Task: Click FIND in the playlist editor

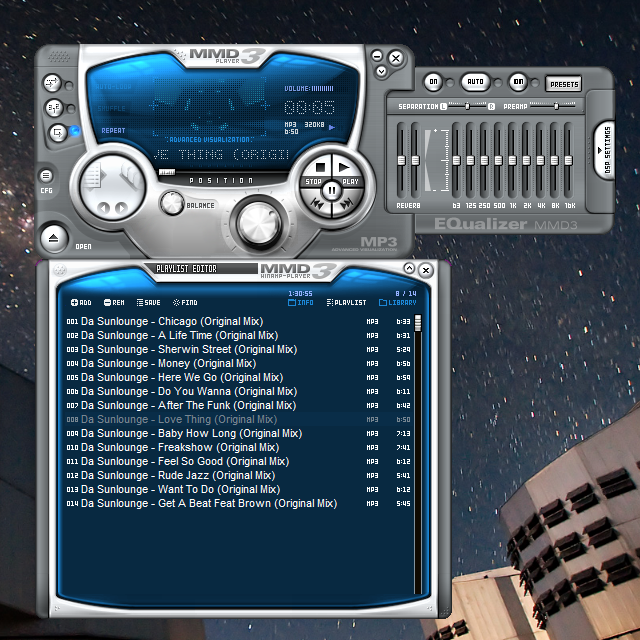Action: (x=185, y=302)
